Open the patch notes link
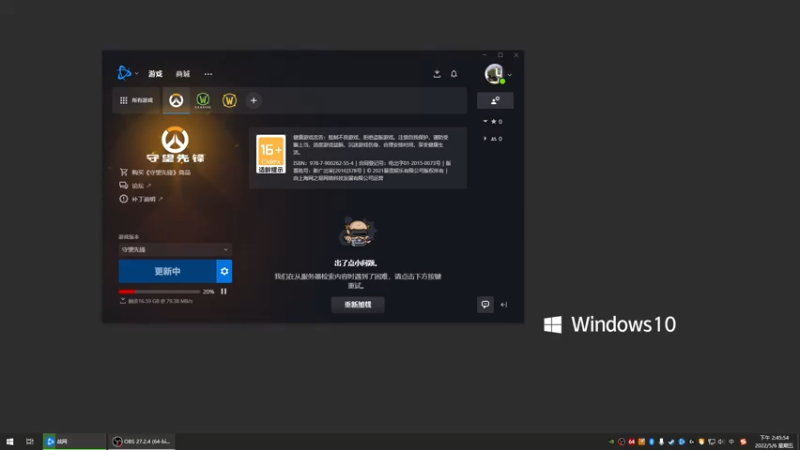The width and height of the screenshot is (800, 450). tap(141, 199)
